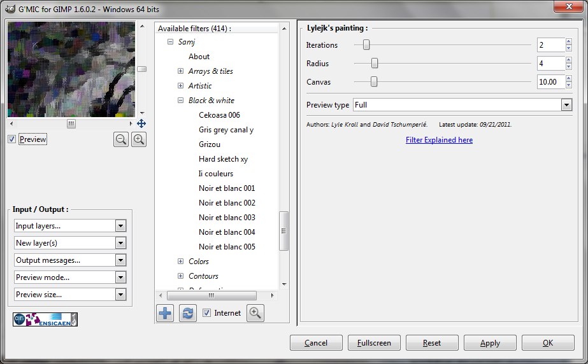Select Noir et blanc 005 filter

pos(227,247)
